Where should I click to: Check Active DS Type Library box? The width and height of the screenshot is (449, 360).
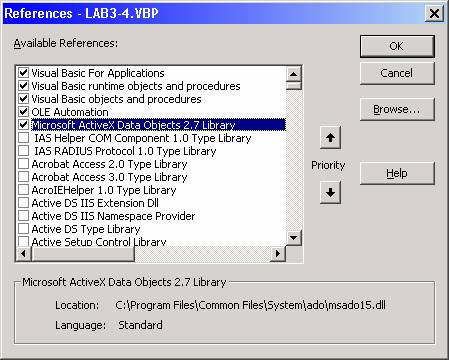23,229
